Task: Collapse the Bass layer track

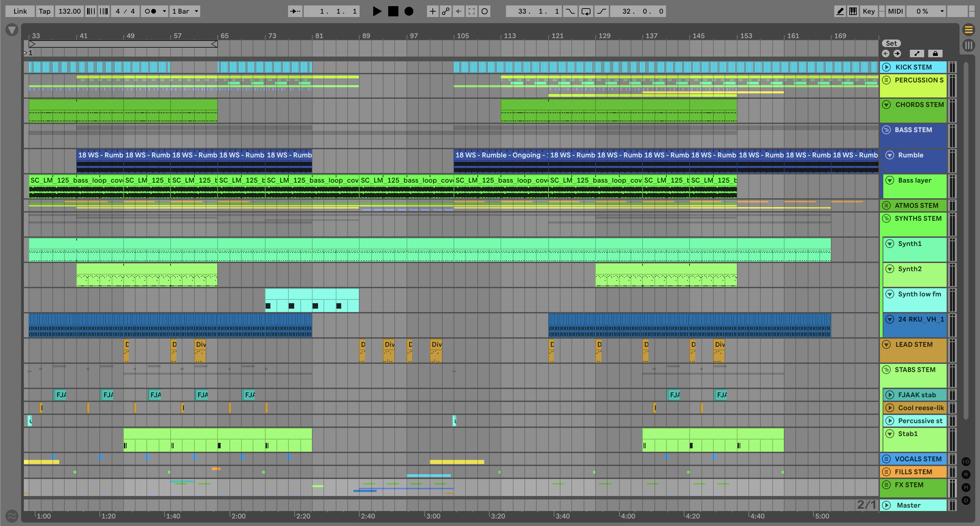Action: pos(889,180)
